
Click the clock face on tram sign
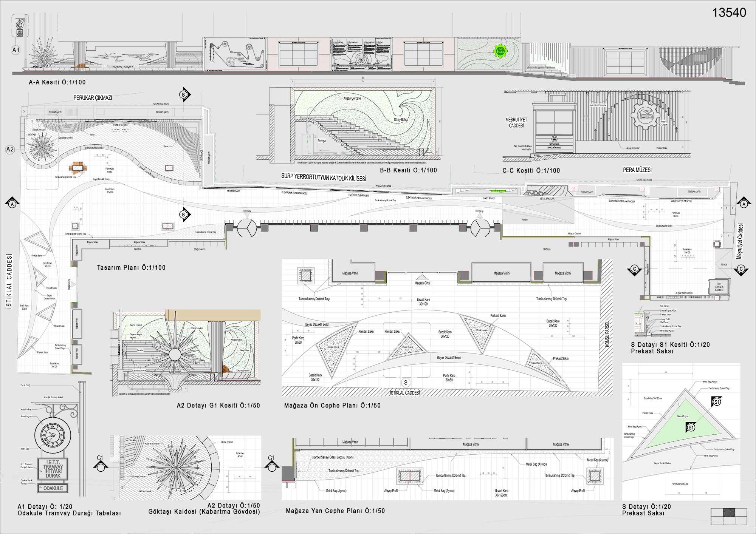[53, 435]
